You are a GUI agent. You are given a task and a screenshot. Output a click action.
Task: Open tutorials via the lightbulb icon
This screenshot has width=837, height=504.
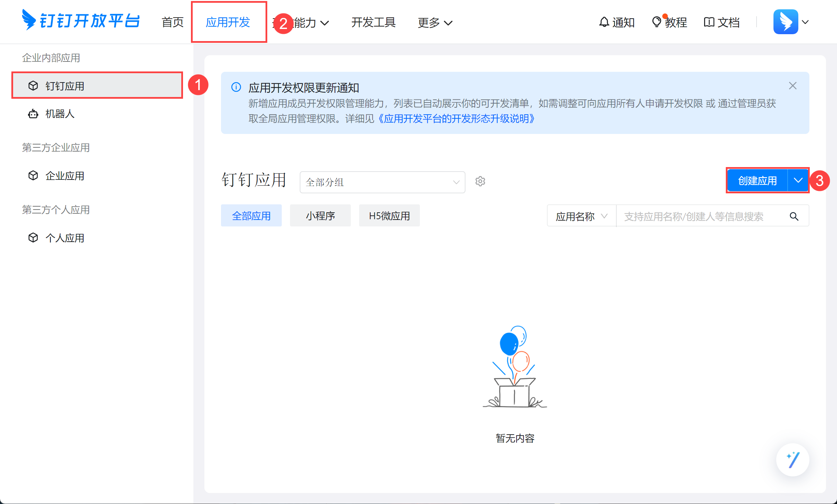pos(656,22)
